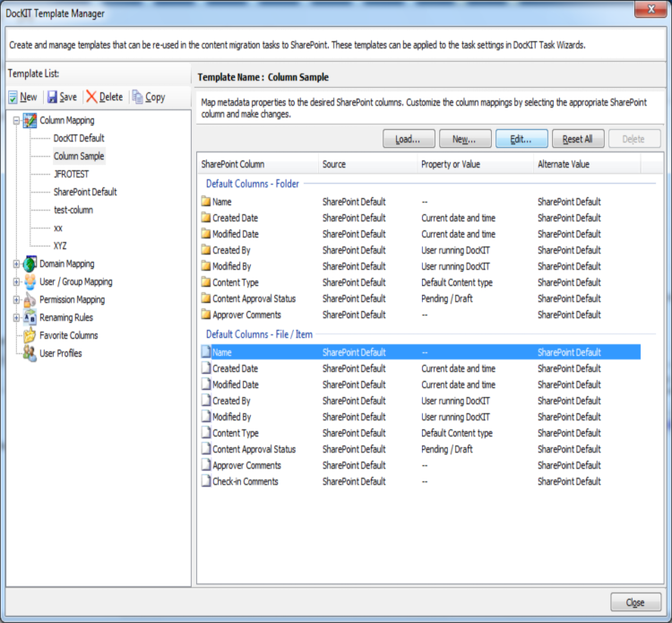Click the User Profiles icon
Screen dimensions: 672x623
tap(30, 353)
